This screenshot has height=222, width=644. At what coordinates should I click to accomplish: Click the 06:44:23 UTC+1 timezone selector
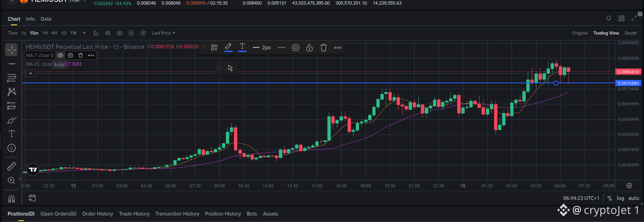pyautogui.click(x=581, y=198)
